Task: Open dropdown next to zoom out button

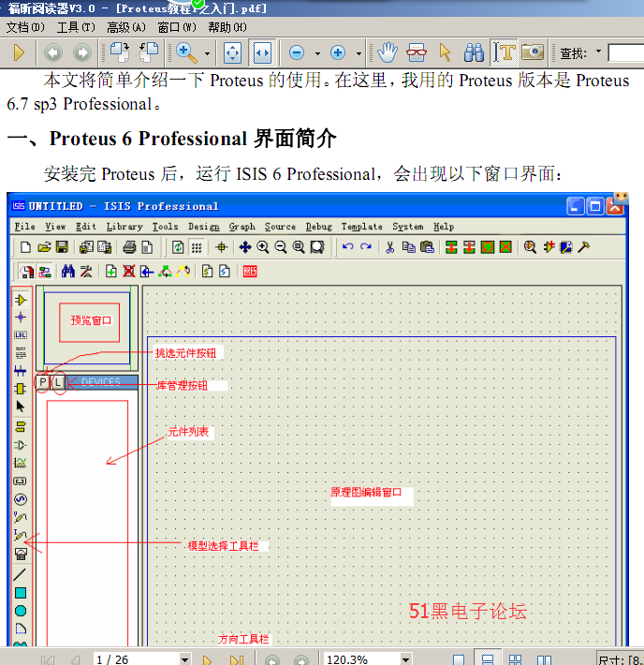Action: click(x=317, y=53)
